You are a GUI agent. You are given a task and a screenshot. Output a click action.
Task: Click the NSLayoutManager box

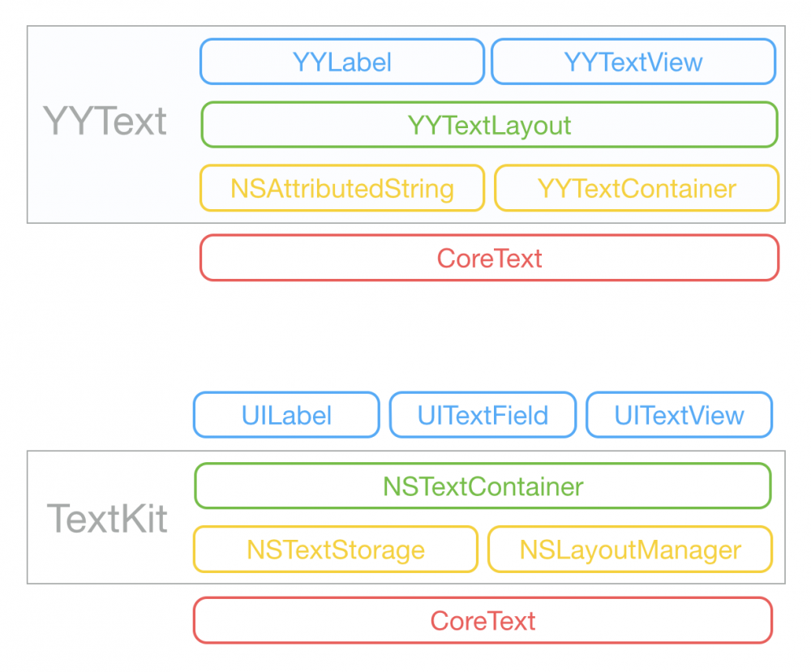tap(630, 550)
